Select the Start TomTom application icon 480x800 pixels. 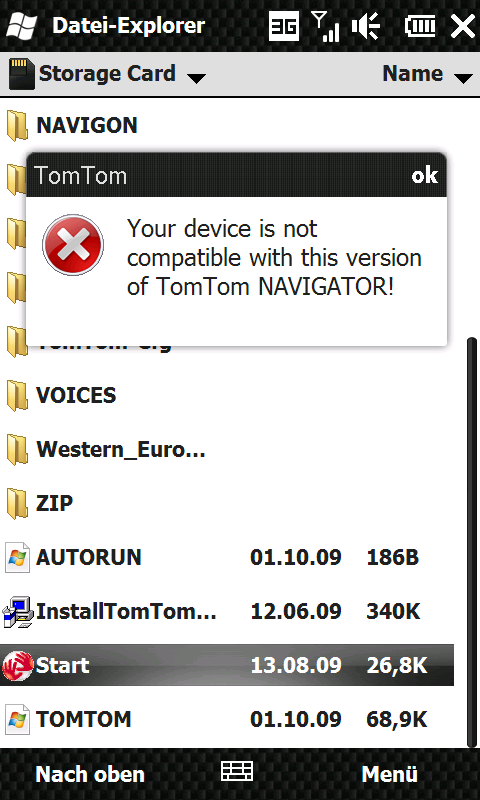tap(18, 665)
